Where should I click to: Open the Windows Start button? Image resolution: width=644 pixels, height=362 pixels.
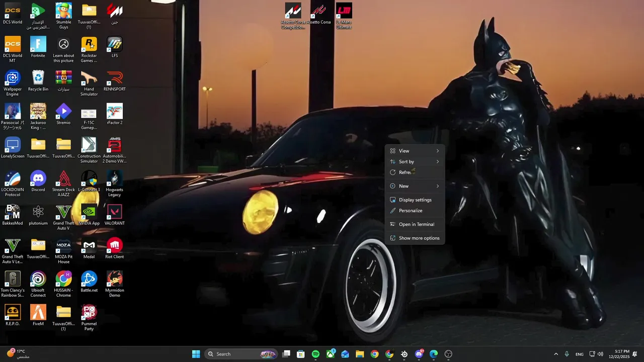pyautogui.click(x=196, y=354)
